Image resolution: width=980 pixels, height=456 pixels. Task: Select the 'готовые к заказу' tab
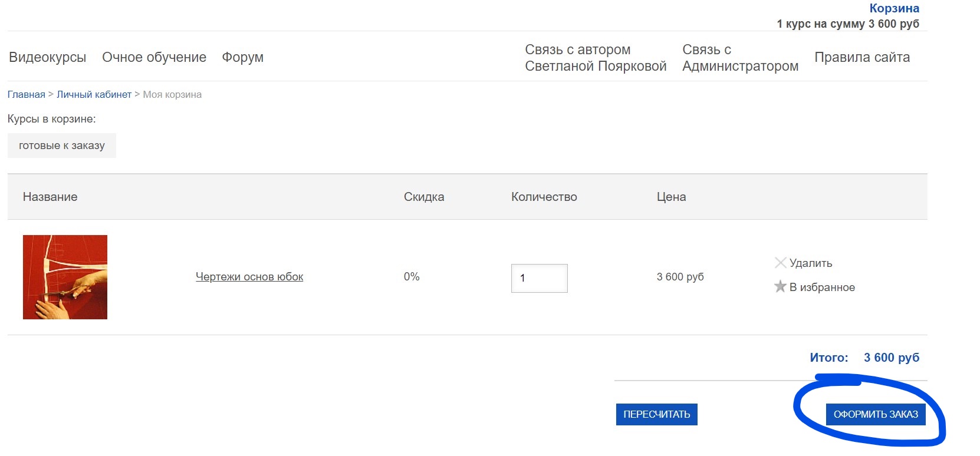tap(62, 146)
